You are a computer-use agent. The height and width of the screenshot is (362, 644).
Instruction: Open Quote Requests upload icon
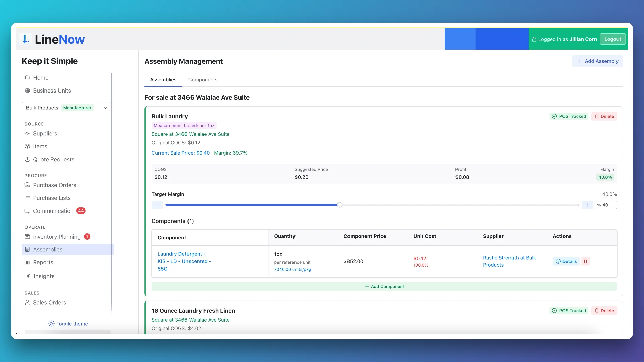tap(27, 159)
